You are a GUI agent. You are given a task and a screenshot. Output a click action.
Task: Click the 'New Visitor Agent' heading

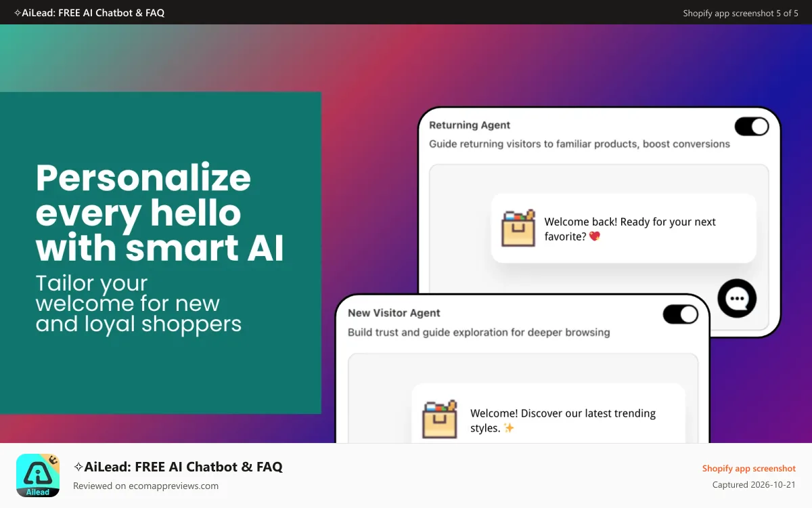click(394, 313)
